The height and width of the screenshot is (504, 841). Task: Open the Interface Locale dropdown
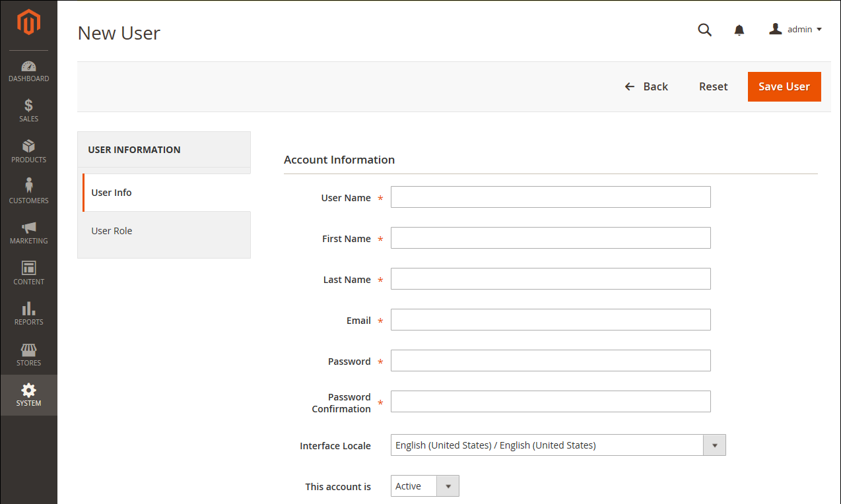[558, 445]
